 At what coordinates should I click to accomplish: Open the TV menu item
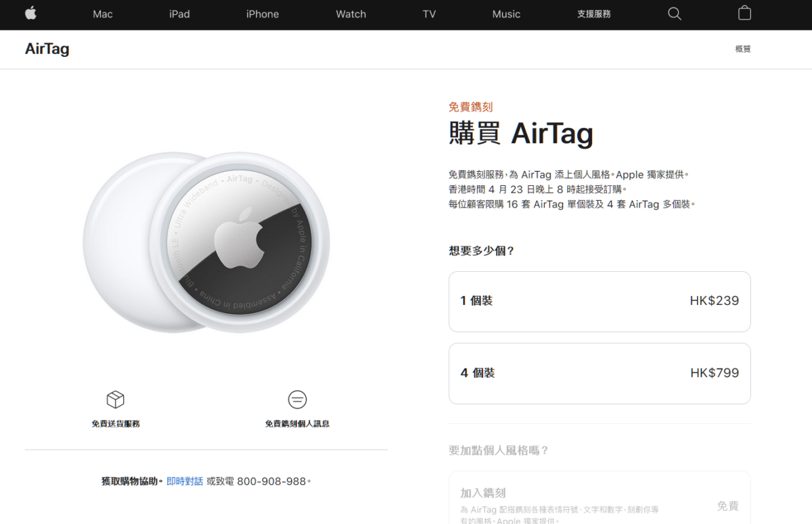pyautogui.click(x=429, y=14)
